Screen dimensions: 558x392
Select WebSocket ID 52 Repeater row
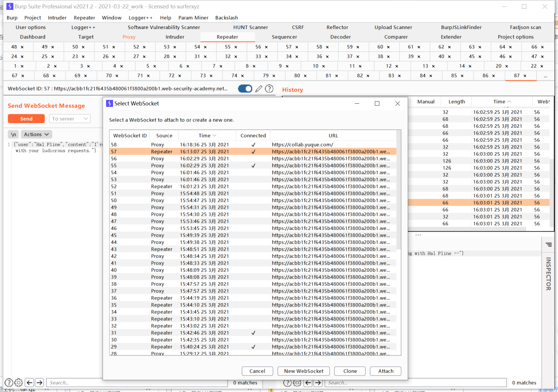click(x=253, y=186)
